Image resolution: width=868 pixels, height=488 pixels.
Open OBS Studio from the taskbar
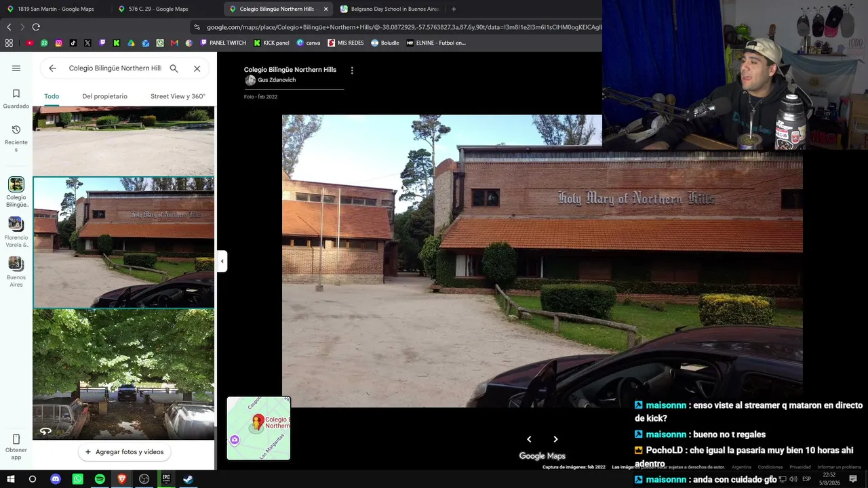click(144, 479)
